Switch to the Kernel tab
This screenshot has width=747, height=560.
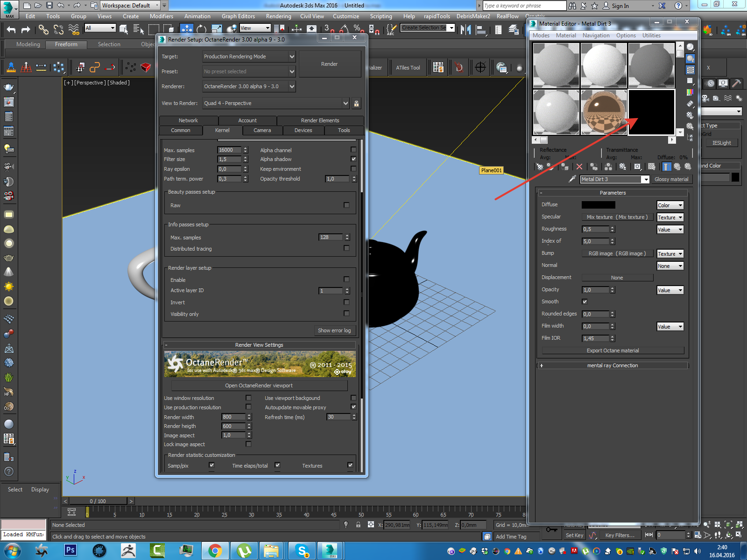point(222,130)
